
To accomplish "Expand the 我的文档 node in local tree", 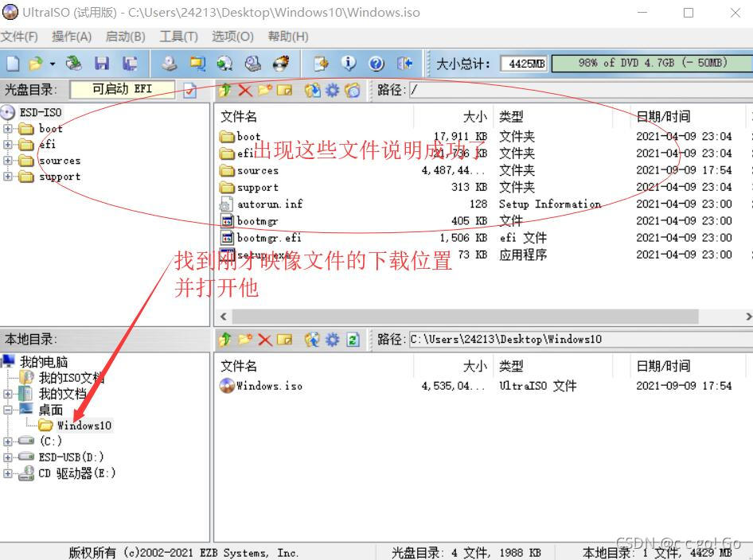I will tap(8, 394).
